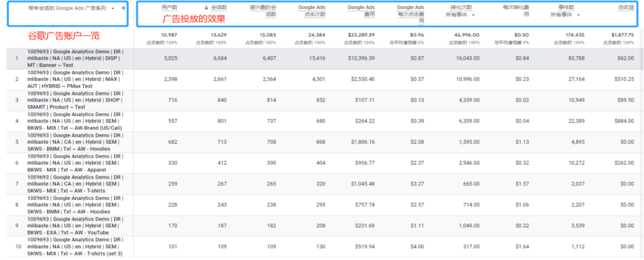Sort by the 用户数 column header
Image resolution: width=644 pixels, height=260 pixels.
(169, 7)
